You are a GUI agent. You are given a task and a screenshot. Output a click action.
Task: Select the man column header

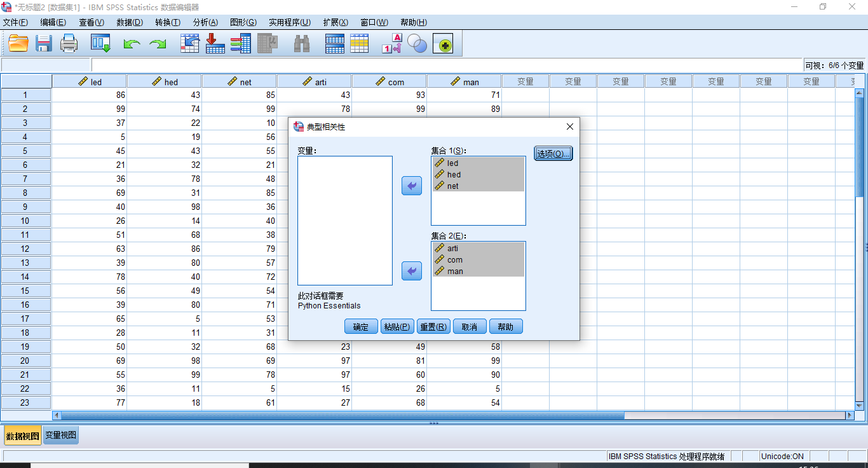(x=465, y=81)
